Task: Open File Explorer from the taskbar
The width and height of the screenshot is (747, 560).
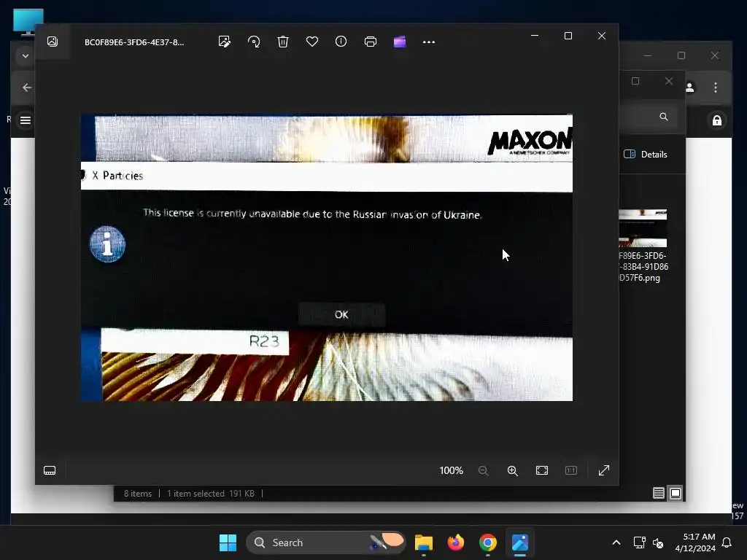Action: (x=424, y=542)
